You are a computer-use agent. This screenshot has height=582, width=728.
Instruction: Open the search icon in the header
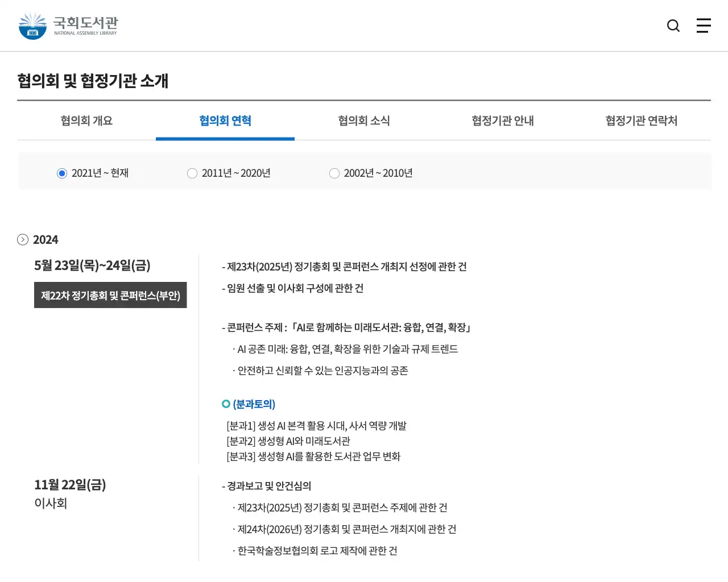click(x=673, y=26)
